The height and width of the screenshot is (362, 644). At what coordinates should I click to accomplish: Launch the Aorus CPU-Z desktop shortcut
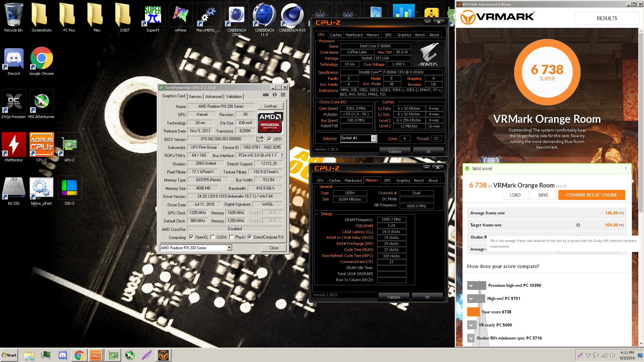click(41, 147)
